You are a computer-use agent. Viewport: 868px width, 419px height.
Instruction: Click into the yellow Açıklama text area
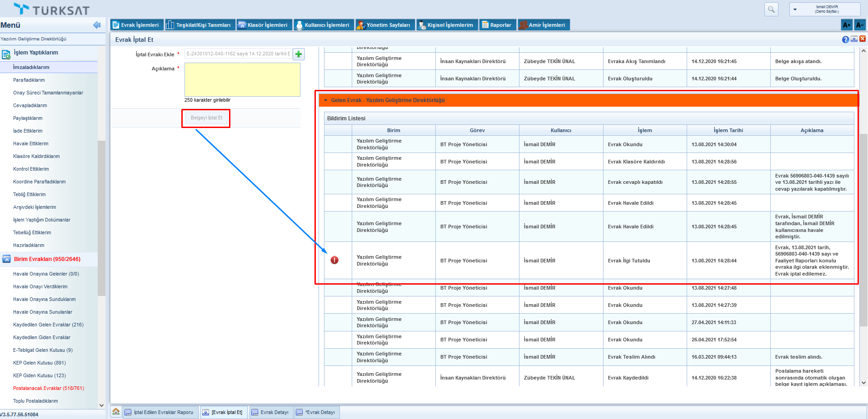[x=242, y=79]
